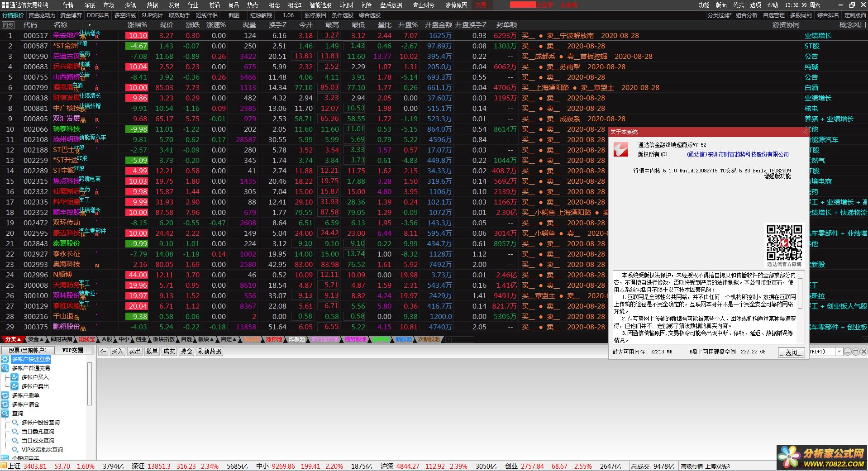Screen dimensions: 868x471
Task: Collapse the 多帐户普通交易 tree node
Action: click(31, 368)
